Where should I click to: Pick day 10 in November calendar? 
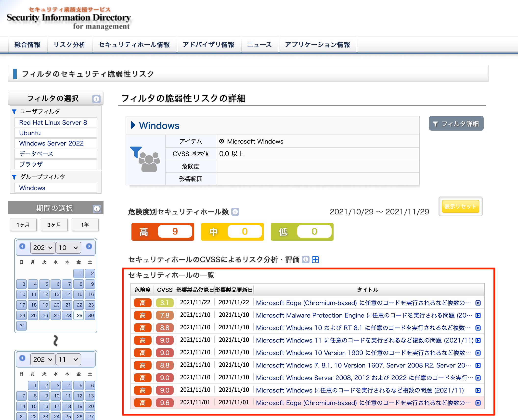(x=56, y=396)
